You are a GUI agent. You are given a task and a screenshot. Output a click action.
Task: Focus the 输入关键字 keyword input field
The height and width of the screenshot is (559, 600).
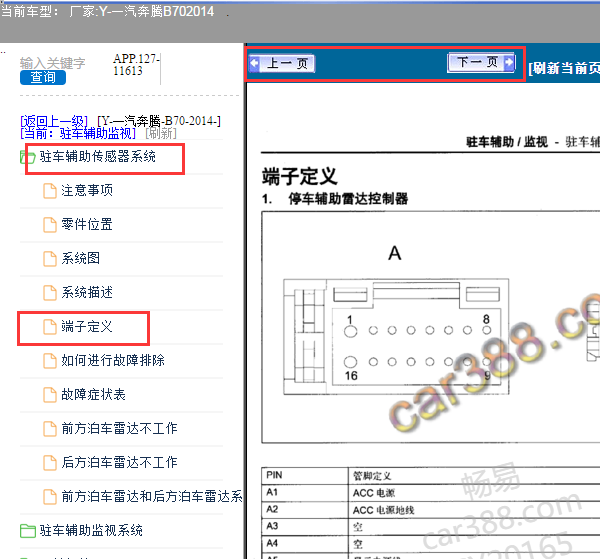(x=52, y=63)
